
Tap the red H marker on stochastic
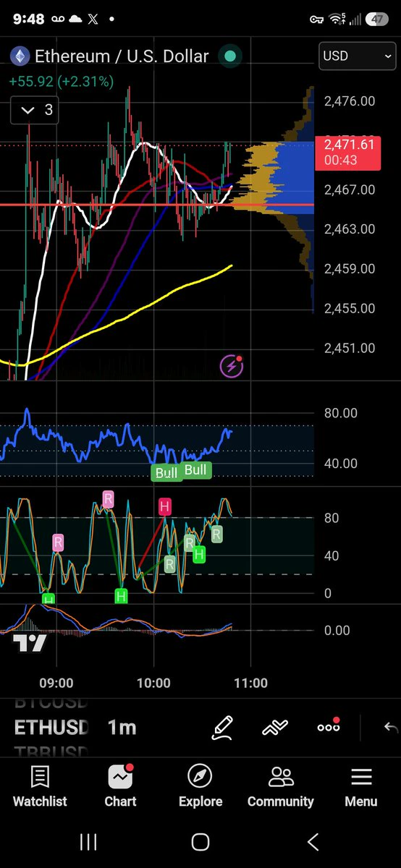[165, 506]
